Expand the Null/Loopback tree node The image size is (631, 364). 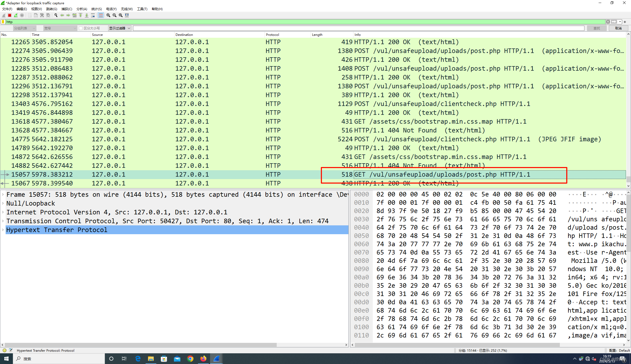[3, 203]
